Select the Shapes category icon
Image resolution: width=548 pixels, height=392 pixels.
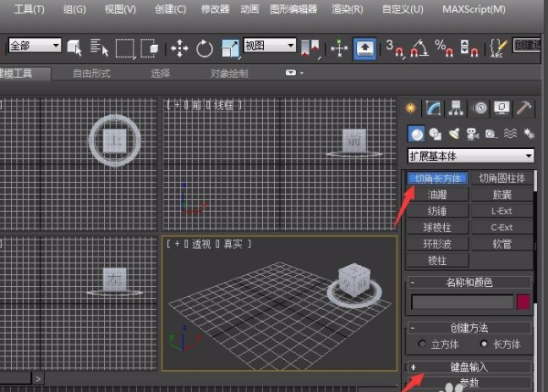[x=436, y=134]
